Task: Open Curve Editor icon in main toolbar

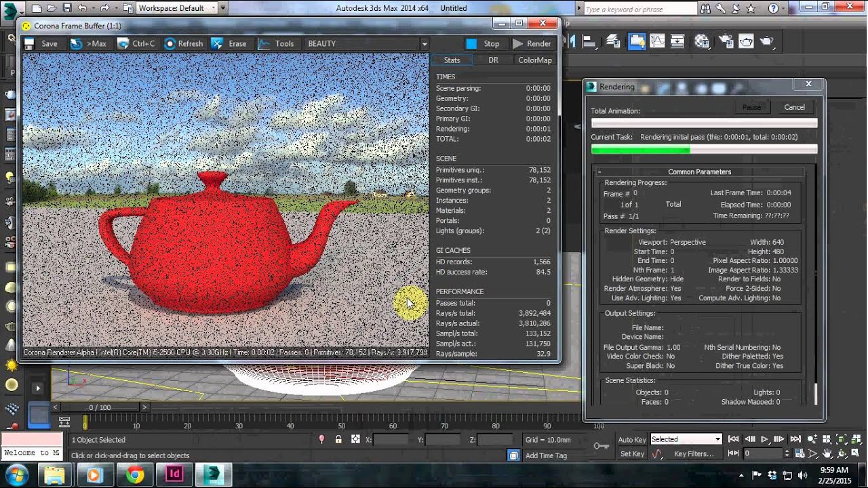Action: (x=657, y=41)
